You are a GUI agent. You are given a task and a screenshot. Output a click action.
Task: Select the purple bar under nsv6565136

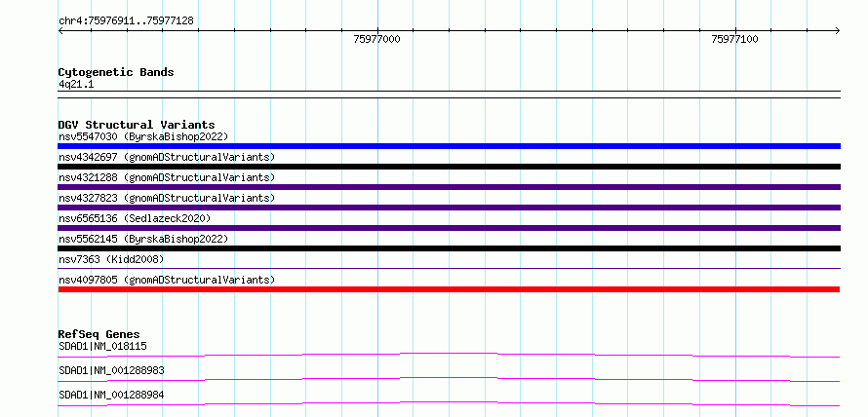(450, 228)
